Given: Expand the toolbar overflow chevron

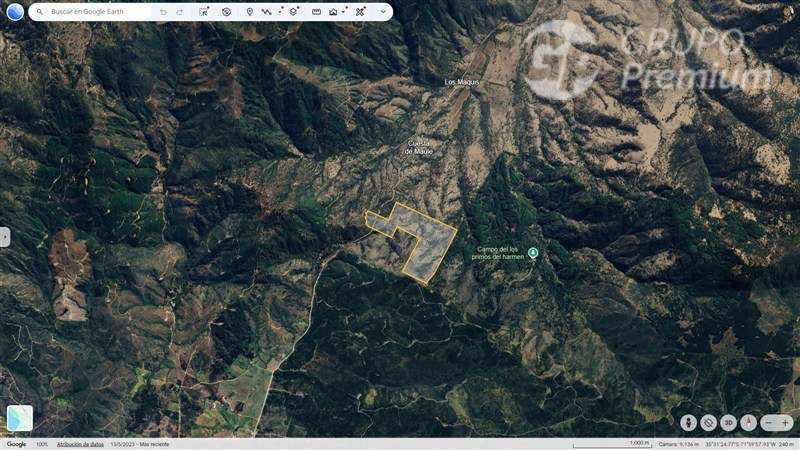Looking at the screenshot, I should point(383,12).
